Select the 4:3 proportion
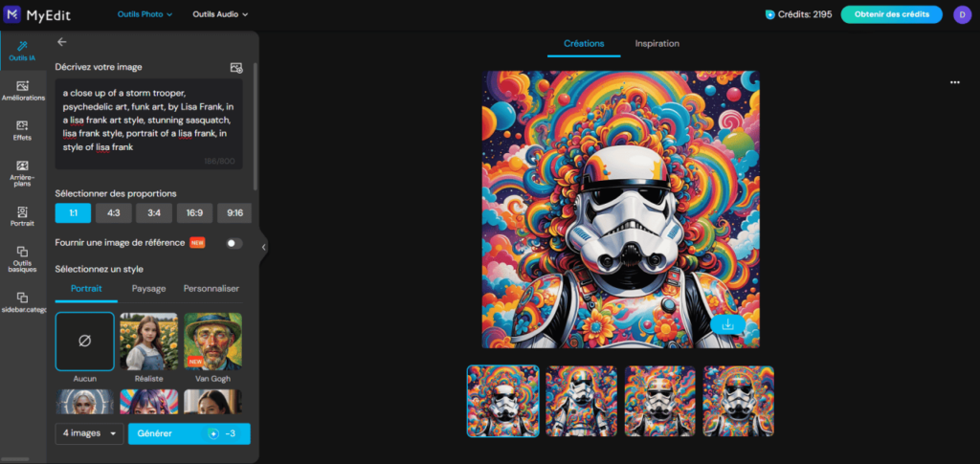The height and width of the screenshot is (464, 980). click(x=113, y=213)
